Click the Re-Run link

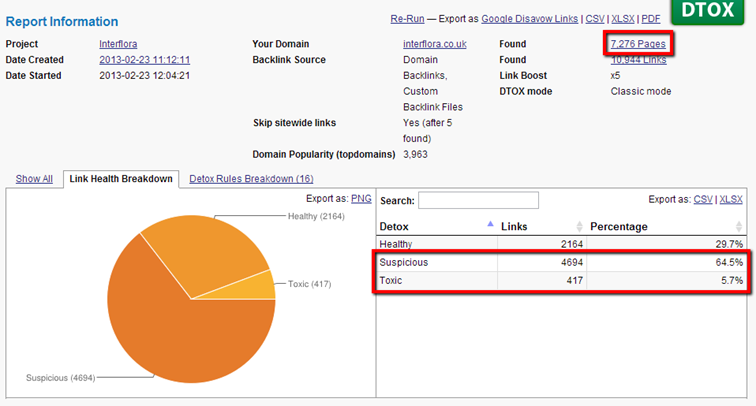pos(407,19)
